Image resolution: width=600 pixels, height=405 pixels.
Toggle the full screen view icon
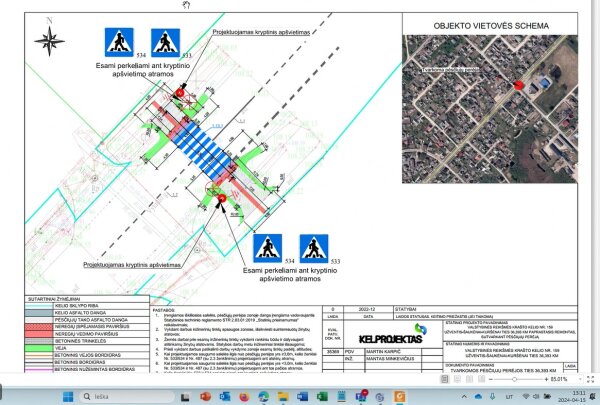[x=590, y=379]
